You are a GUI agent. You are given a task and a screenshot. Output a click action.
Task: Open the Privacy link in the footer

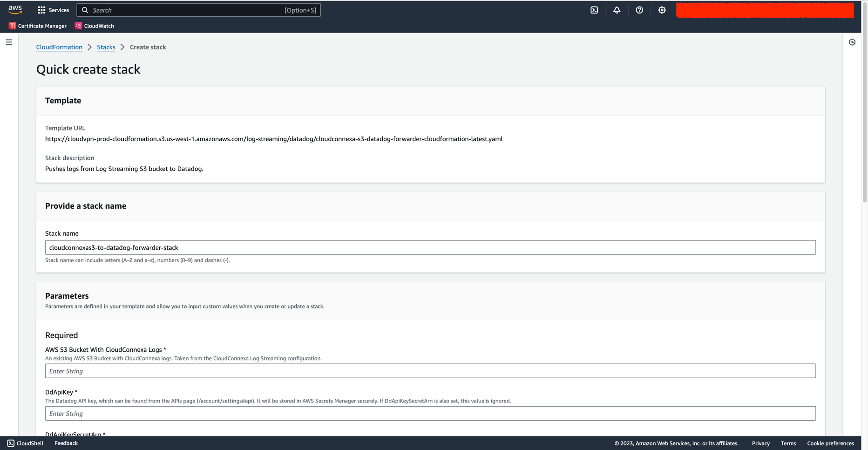pyautogui.click(x=760, y=443)
